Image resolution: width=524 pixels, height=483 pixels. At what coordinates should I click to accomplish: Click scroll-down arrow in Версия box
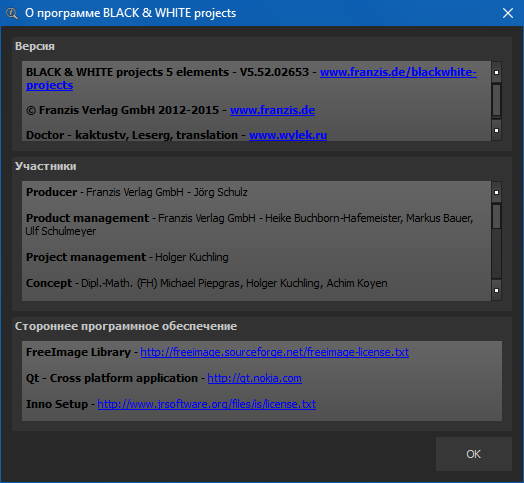[x=496, y=130]
